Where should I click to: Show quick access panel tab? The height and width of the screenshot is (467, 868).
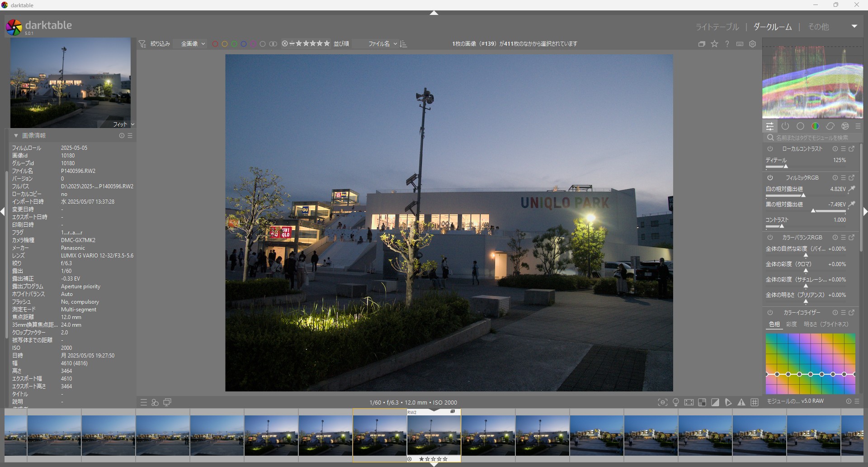point(770,126)
